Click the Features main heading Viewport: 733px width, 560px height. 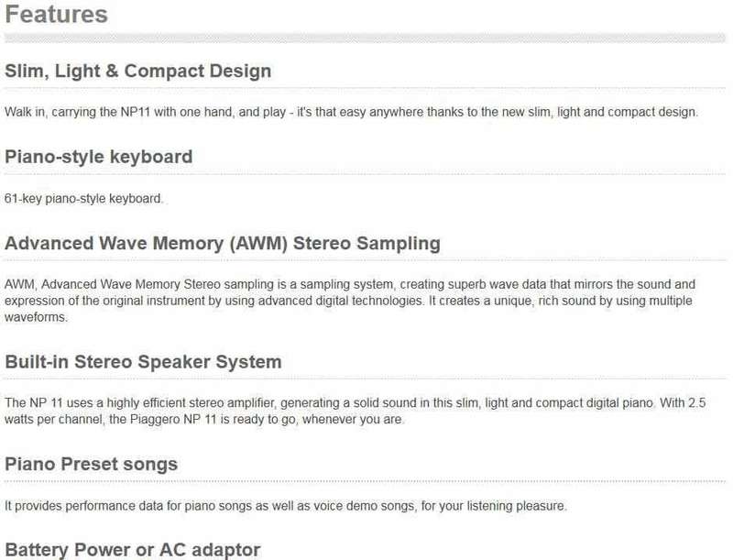point(56,14)
